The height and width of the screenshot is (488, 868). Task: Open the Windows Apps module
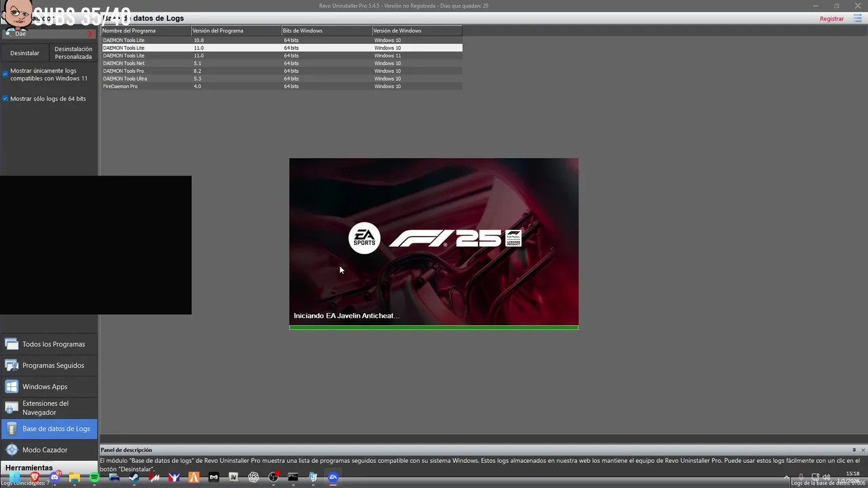49,386
